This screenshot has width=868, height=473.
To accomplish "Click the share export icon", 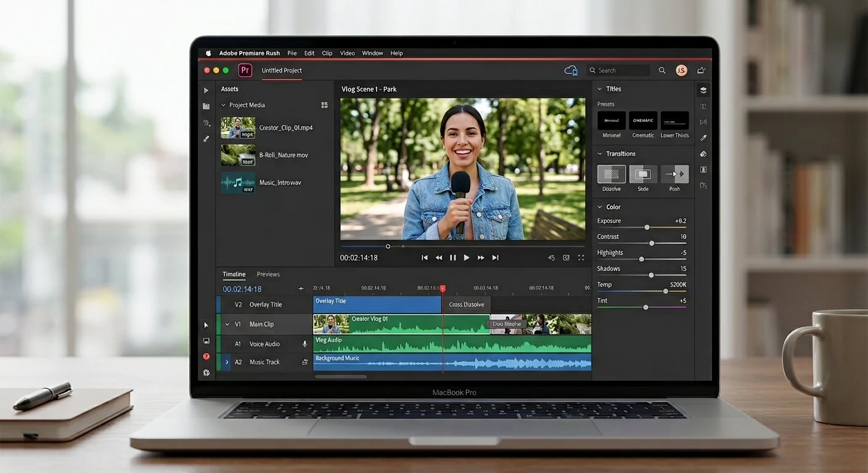I will 701,71.
